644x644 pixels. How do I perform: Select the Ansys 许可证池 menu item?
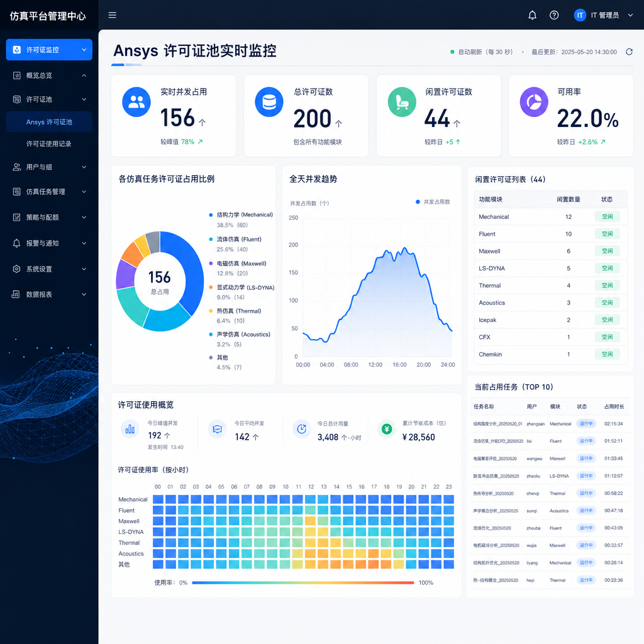pyautogui.click(x=49, y=121)
